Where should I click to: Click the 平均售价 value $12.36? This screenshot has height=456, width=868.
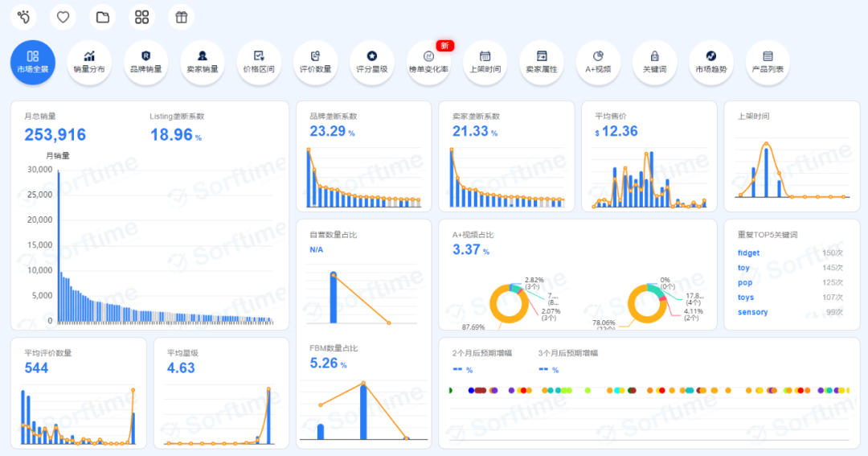click(616, 131)
